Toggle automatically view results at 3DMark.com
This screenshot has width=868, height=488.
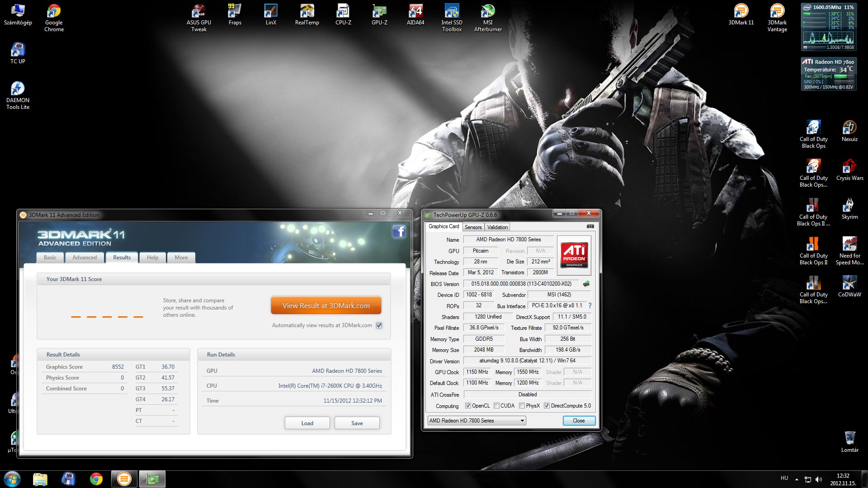379,325
